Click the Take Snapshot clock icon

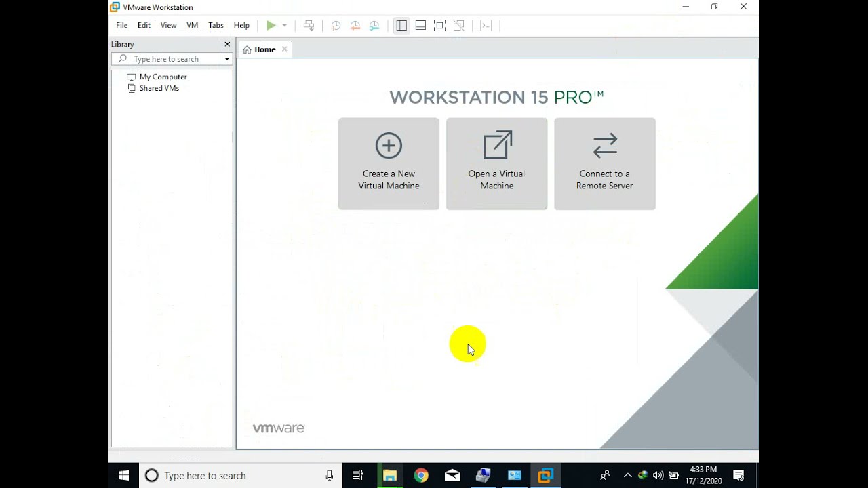point(336,26)
